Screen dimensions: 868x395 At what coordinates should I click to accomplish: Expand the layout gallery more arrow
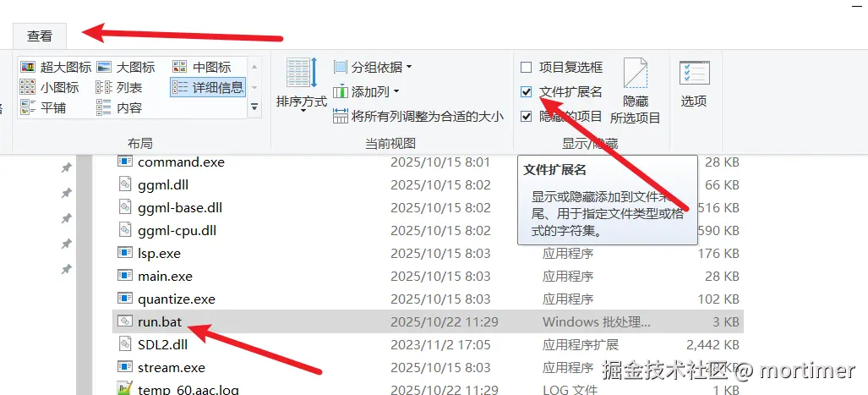click(254, 107)
